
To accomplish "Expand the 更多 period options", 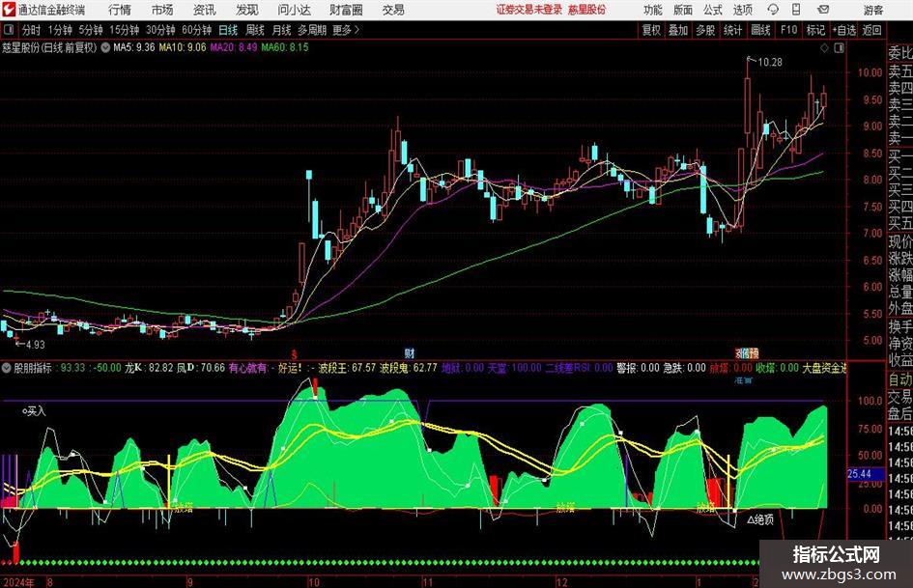I will tap(346, 30).
